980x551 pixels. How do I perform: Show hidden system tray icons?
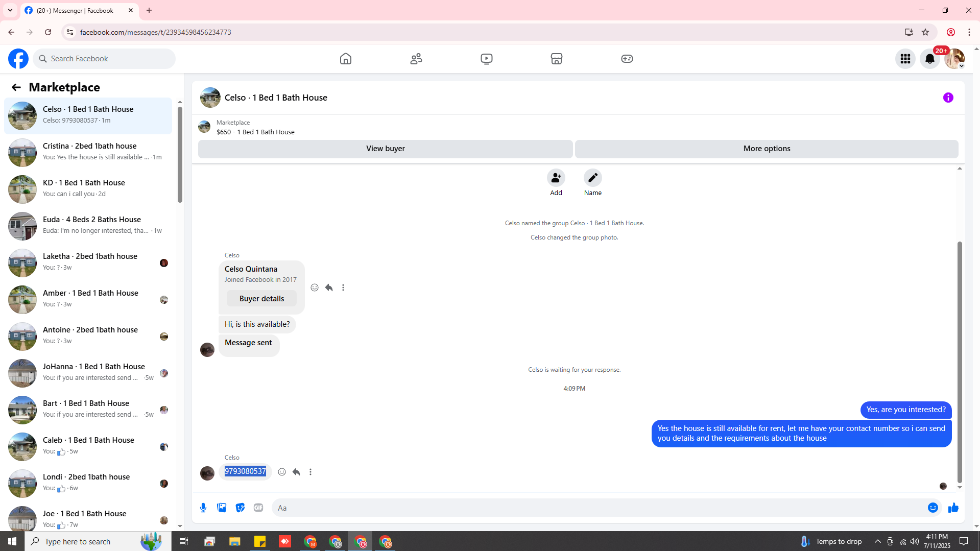click(878, 541)
